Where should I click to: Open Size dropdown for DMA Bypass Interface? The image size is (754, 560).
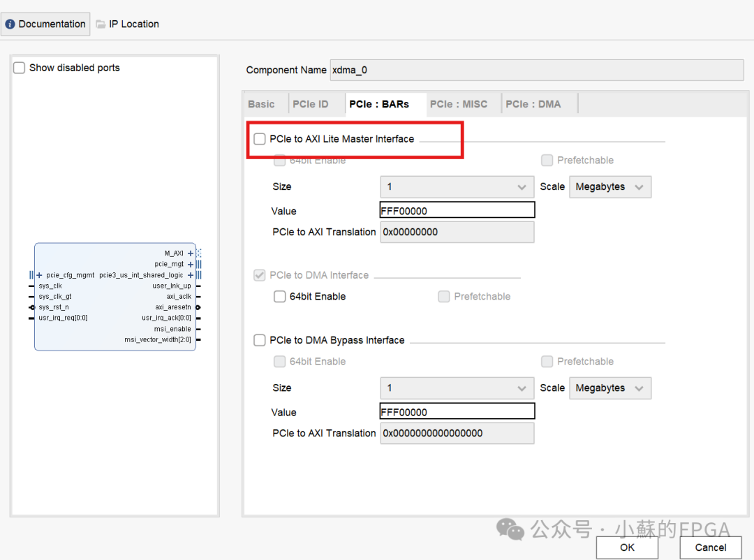(x=457, y=388)
